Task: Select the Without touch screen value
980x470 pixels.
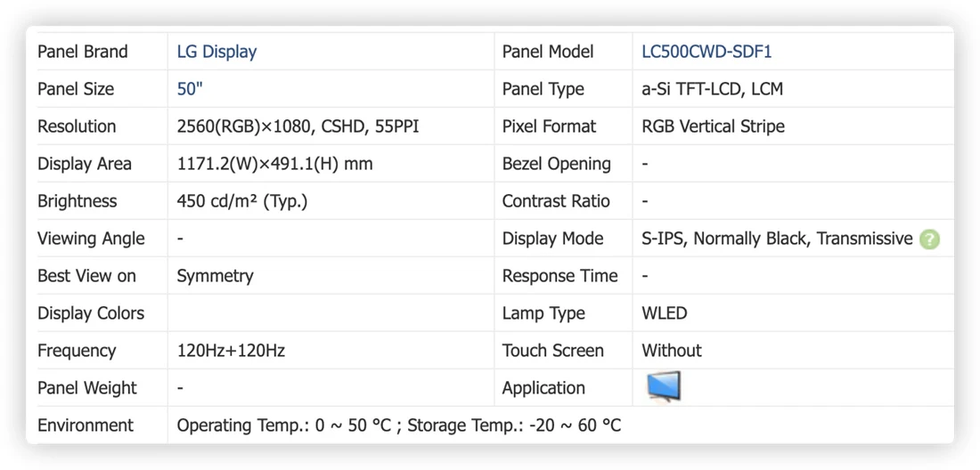Action: pos(672,351)
